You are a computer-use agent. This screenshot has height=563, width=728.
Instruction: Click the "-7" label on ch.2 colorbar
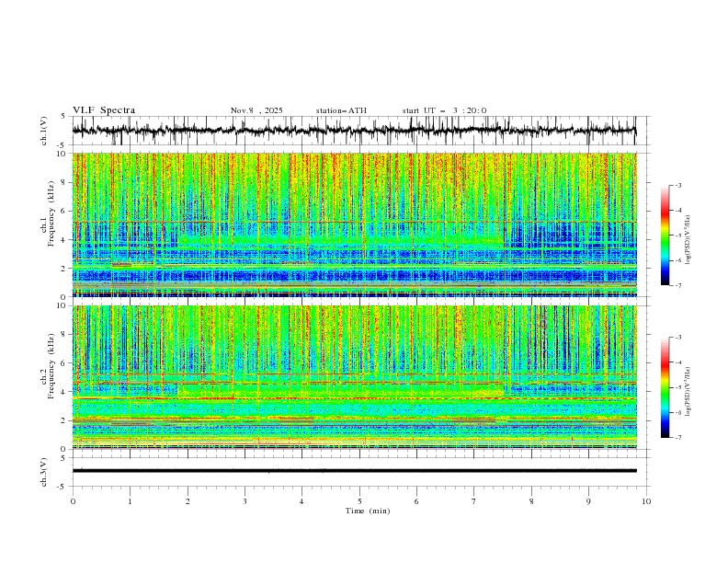click(677, 438)
